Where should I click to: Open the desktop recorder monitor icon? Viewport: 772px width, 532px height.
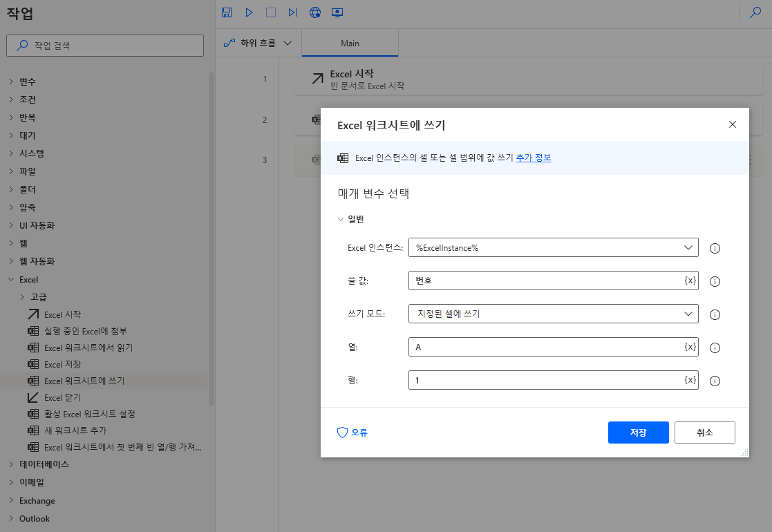(x=337, y=12)
